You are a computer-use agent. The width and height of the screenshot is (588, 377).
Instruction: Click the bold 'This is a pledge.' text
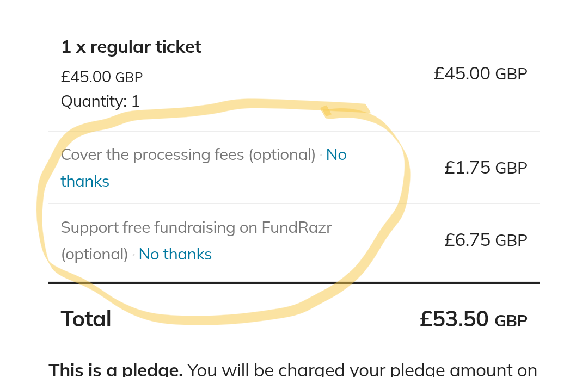(115, 368)
